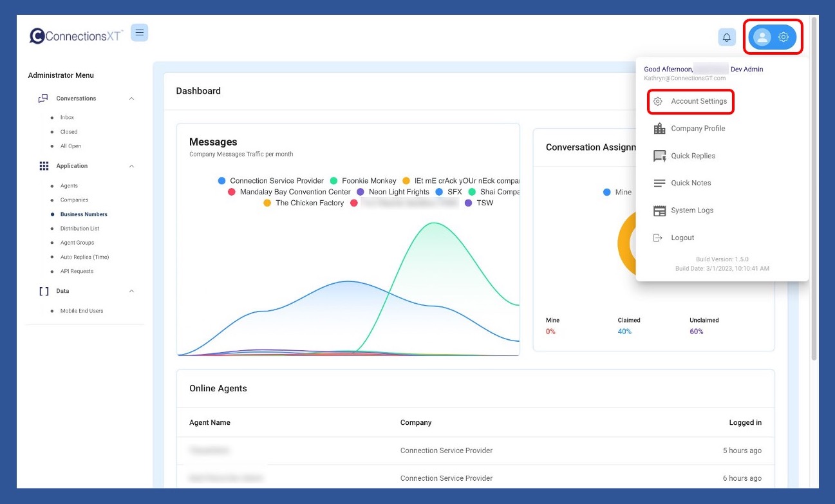Viewport: 835px width, 504px height.
Task: Open Business Numbers in sidebar
Action: pyautogui.click(x=84, y=214)
